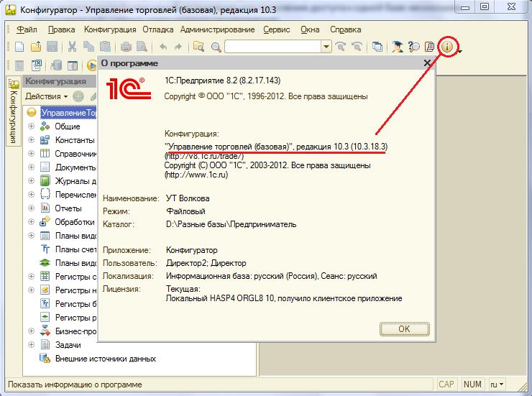Click the NUM indicator in status bar
The width and height of the screenshot is (532, 396).
click(x=472, y=384)
